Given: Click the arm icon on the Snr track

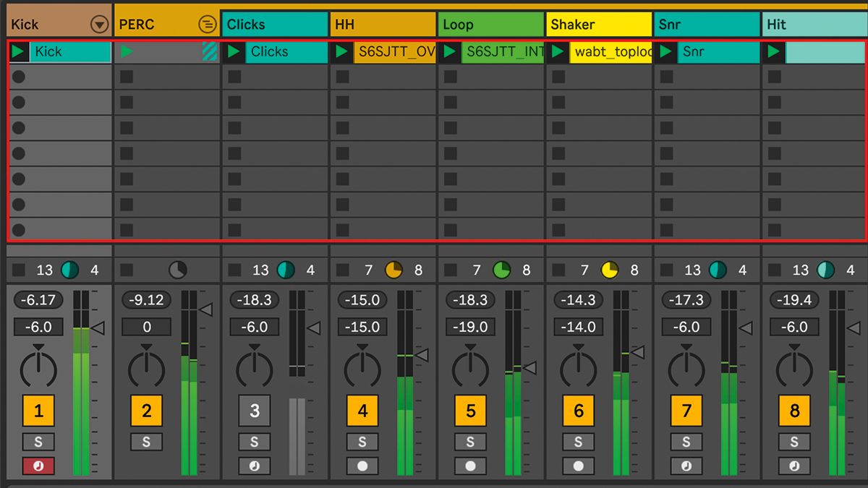Looking at the screenshot, I should pyautogui.click(x=686, y=466).
